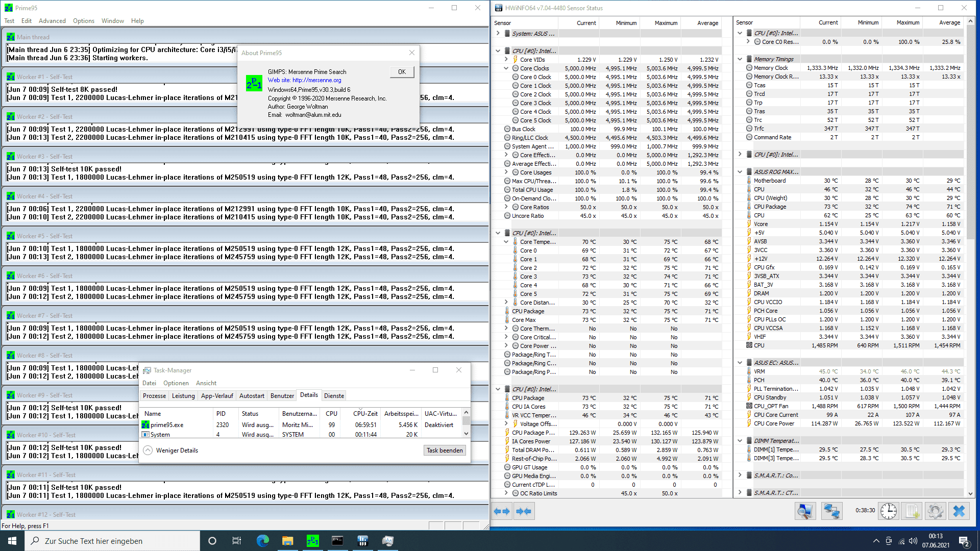
Task: Open the Window menu in Prime95
Action: [113, 21]
